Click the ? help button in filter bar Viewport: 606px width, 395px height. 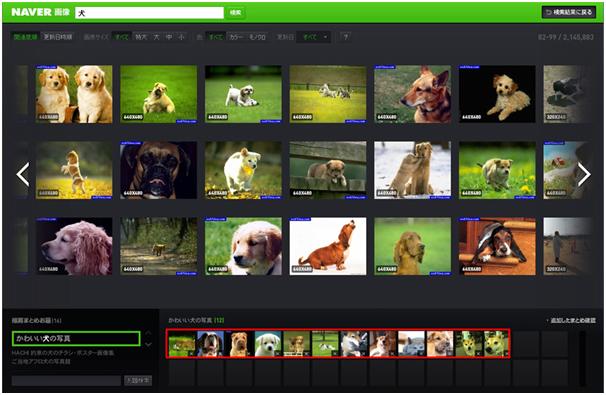(346, 37)
